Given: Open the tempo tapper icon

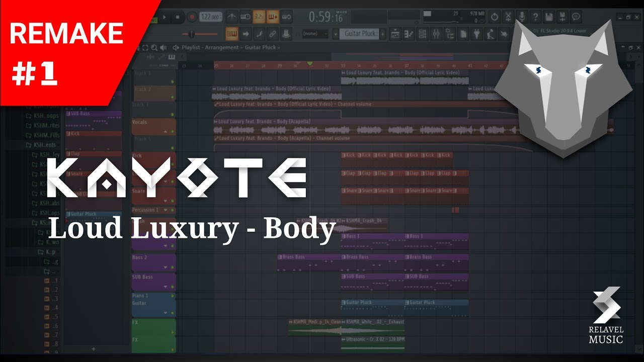Looking at the screenshot, I should tap(491, 34).
